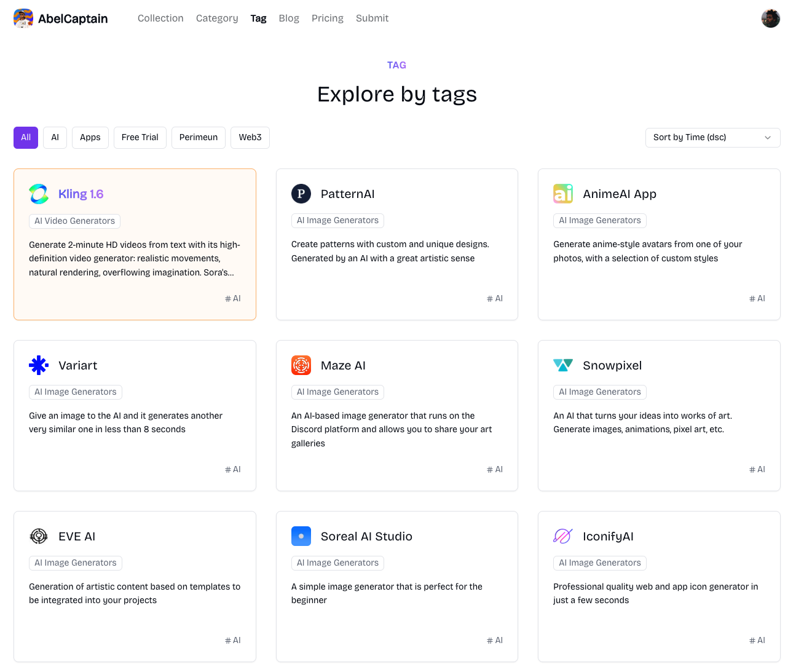Click the # AI tag on Kling 1.6 card
Screen dimensions: 804x672
[x=233, y=298]
